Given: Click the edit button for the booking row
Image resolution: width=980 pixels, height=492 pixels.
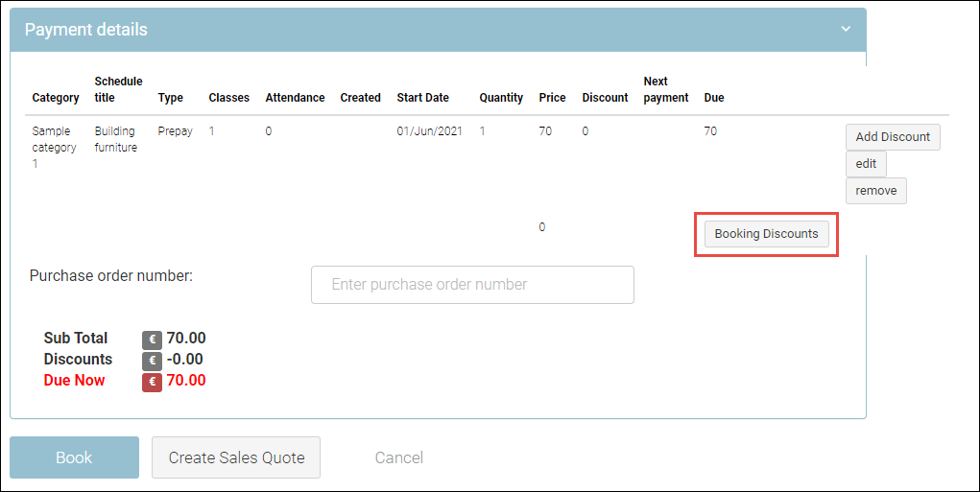Looking at the screenshot, I should pos(865,164).
